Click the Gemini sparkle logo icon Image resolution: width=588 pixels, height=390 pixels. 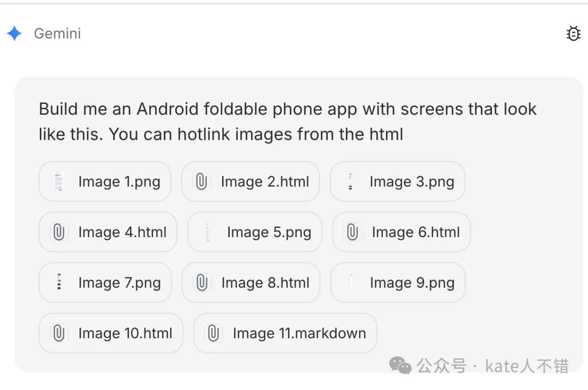pyautogui.click(x=15, y=34)
